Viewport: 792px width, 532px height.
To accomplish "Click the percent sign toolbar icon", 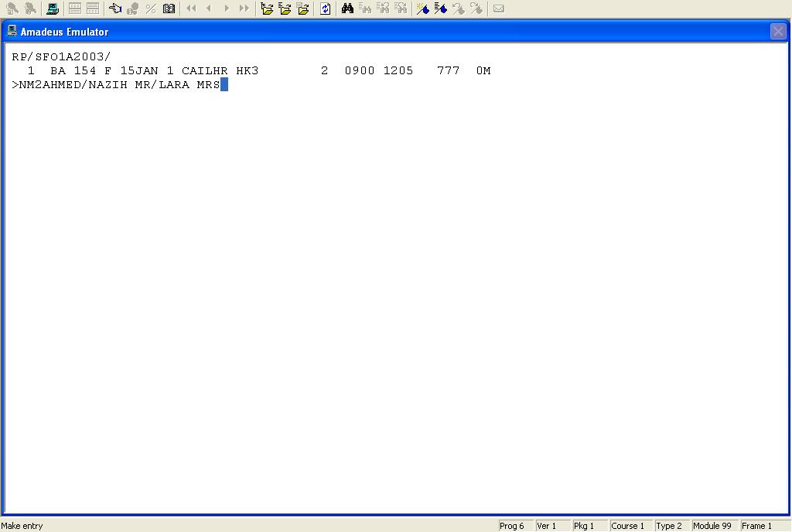I will point(151,9).
